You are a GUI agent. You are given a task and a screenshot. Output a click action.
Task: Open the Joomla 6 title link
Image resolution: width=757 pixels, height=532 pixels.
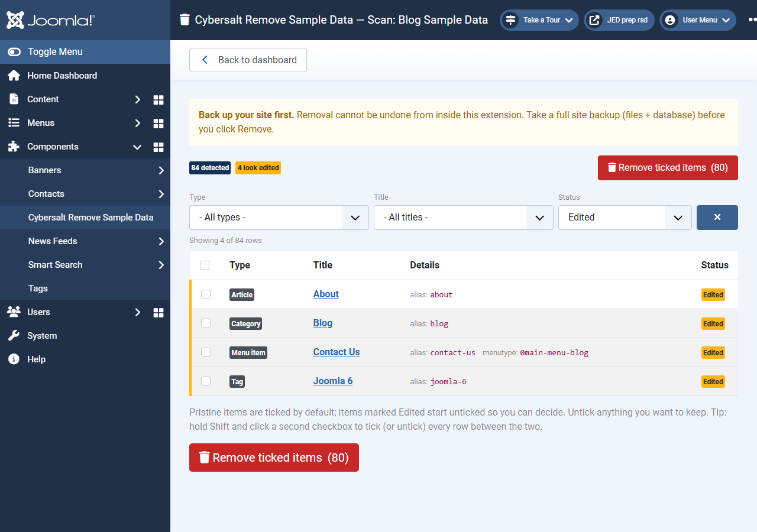(333, 381)
